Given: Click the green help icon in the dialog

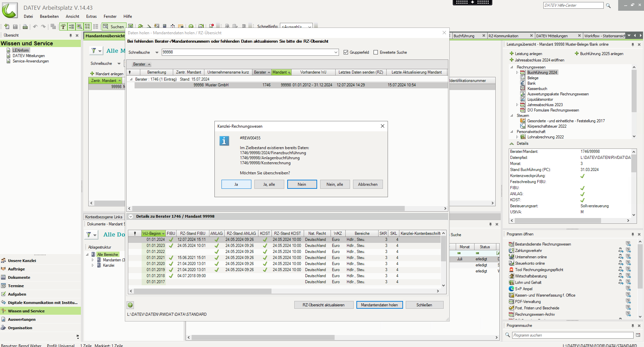Looking at the screenshot, I should coord(130,305).
